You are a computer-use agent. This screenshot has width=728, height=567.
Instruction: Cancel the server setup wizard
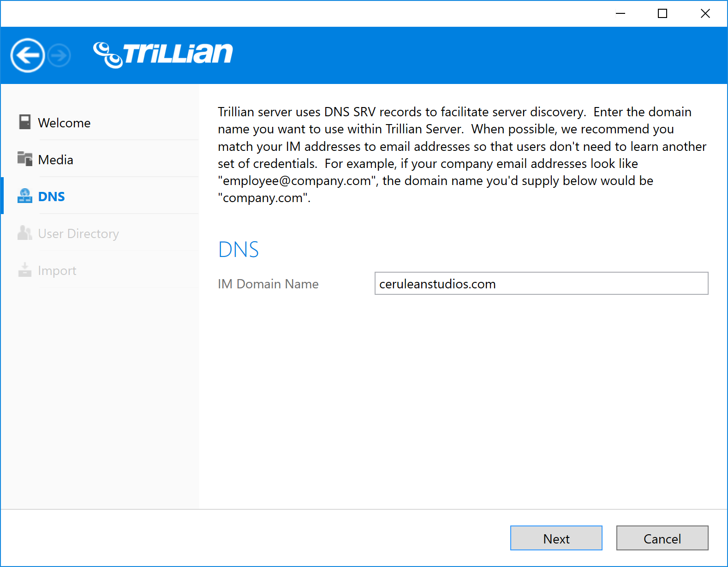click(662, 538)
